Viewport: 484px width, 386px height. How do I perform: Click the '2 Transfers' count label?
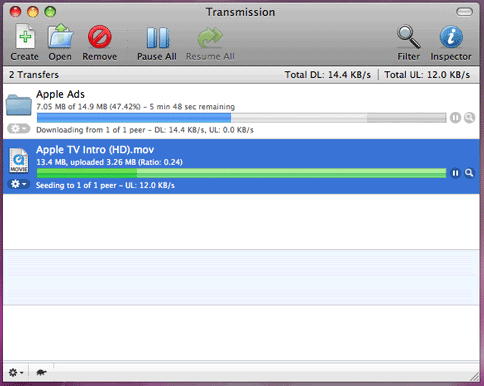coord(34,75)
